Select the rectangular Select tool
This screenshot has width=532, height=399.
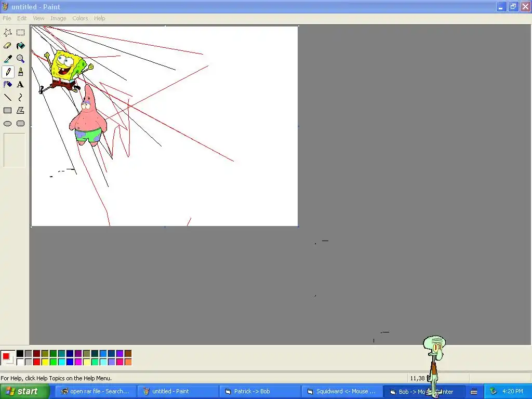click(21, 33)
